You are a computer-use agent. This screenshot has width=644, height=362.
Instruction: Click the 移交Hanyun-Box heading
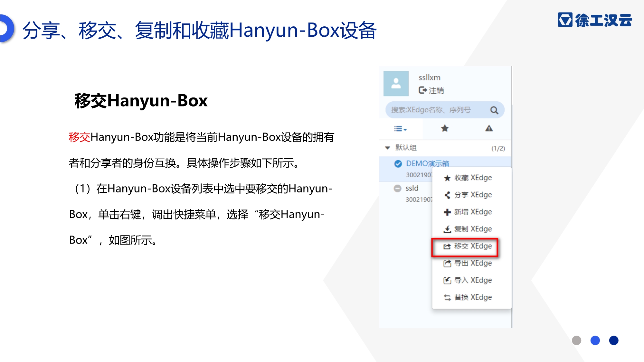pyautogui.click(x=141, y=100)
